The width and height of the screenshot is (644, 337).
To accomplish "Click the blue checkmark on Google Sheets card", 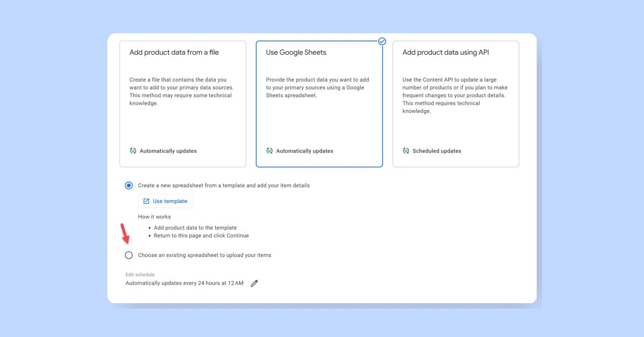I will tap(382, 41).
